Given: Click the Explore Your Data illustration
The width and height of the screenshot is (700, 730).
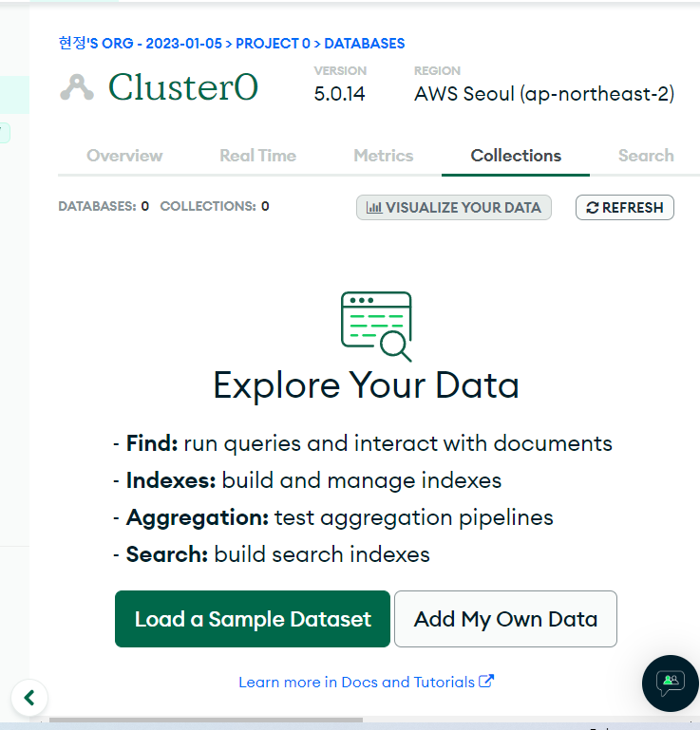Looking at the screenshot, I should point(376,327).
